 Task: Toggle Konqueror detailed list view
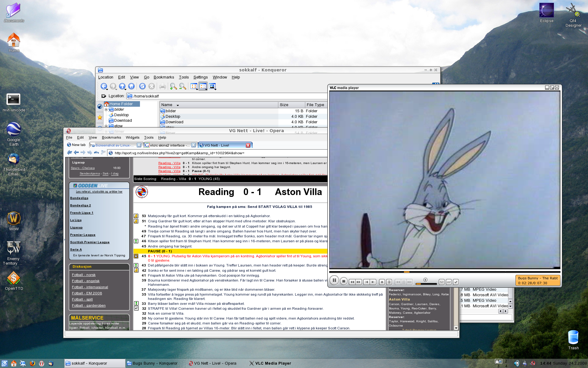(203, 86)
